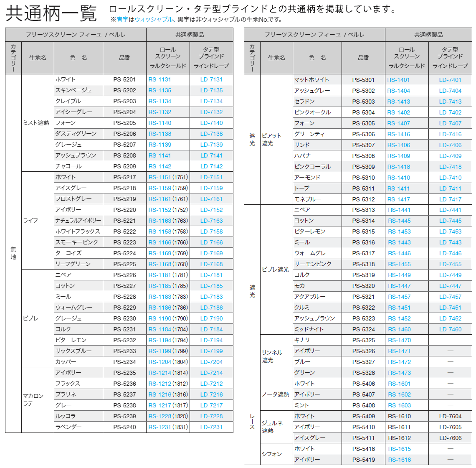The width and height of the screenshot is (476, 468).
Task: Click the マカロンラテ fabric name cell
Action: 33,400
